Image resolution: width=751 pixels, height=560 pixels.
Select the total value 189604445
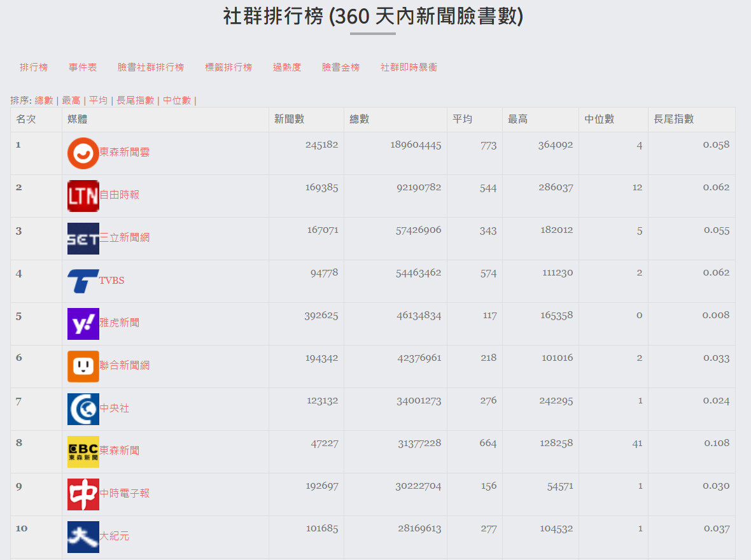point(416,144)
